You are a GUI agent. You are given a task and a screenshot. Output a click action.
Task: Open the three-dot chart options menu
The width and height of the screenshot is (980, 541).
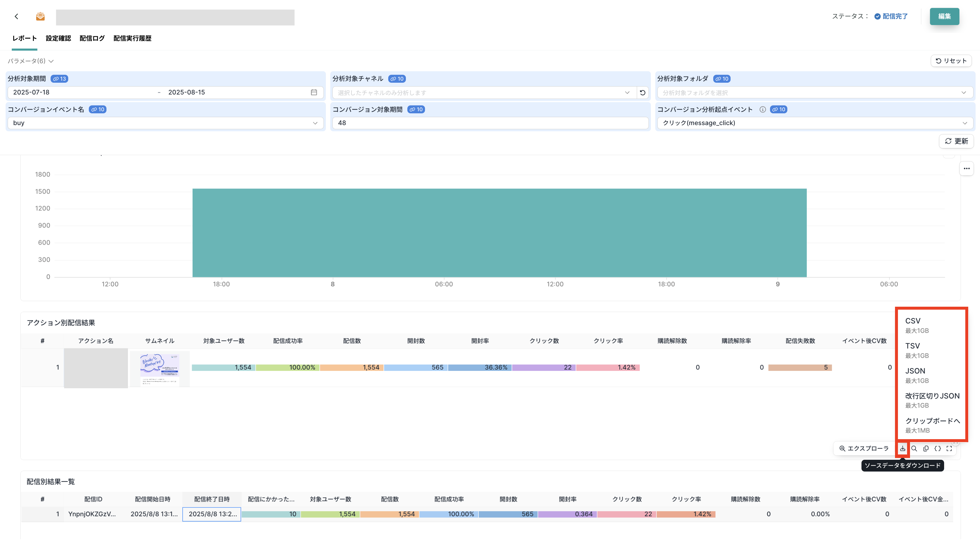click(x=966, y=168)
